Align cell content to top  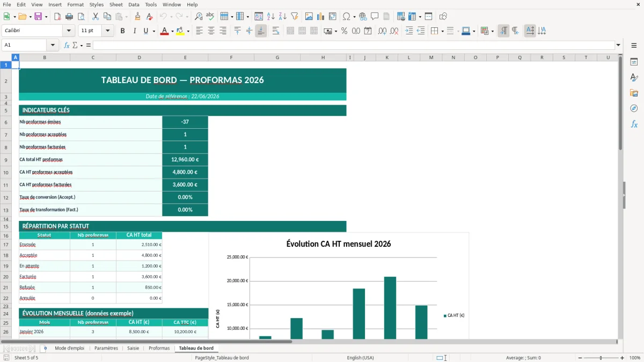point(237,31)
